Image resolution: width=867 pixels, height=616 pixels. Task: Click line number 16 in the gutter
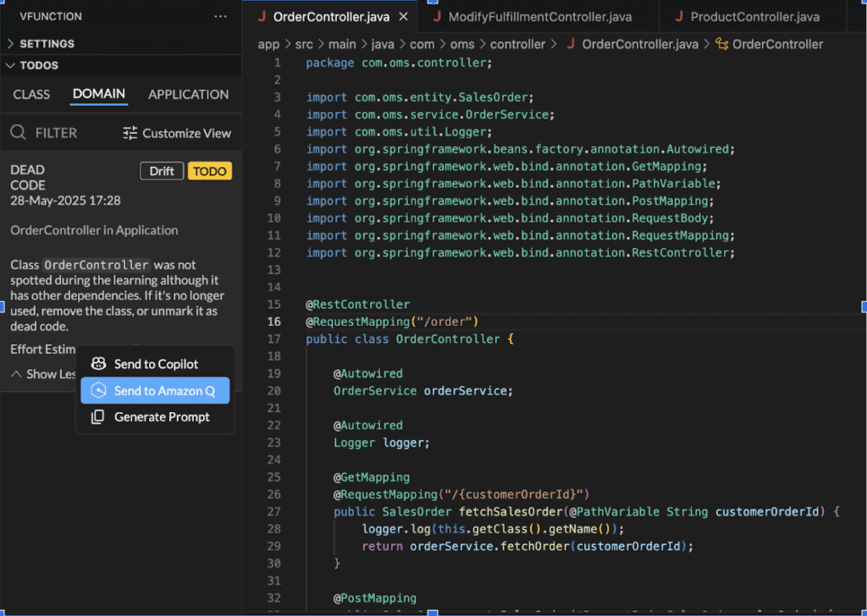(274, 322)
